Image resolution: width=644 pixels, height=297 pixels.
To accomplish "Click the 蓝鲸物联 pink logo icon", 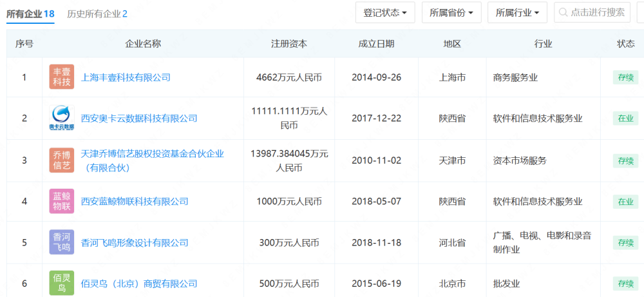I will click(62, 202).
